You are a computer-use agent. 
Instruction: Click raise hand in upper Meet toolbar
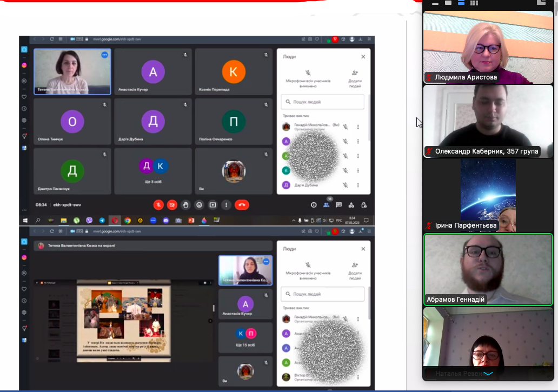[x=185, y=205]
